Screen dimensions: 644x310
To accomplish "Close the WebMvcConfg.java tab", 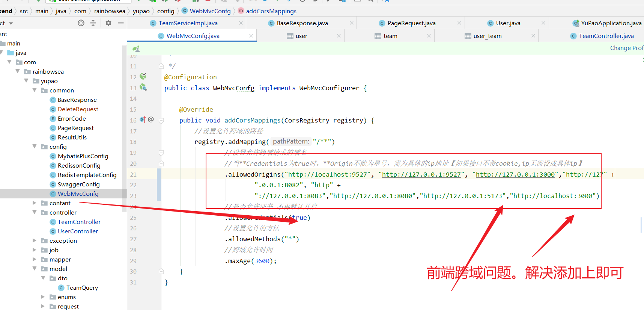I will [251, 36].
